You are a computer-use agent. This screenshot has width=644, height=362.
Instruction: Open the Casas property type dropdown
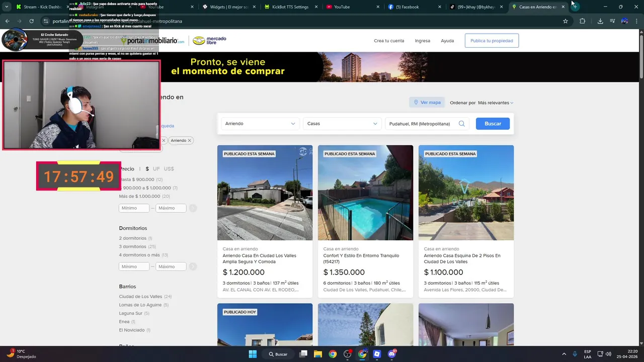click(x=342, y=124)
